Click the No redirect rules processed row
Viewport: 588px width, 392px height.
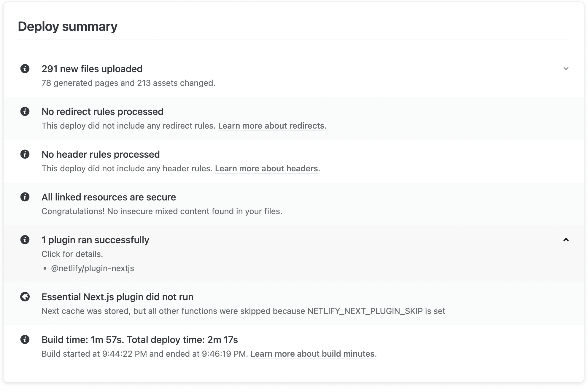(x=102, y=111)
